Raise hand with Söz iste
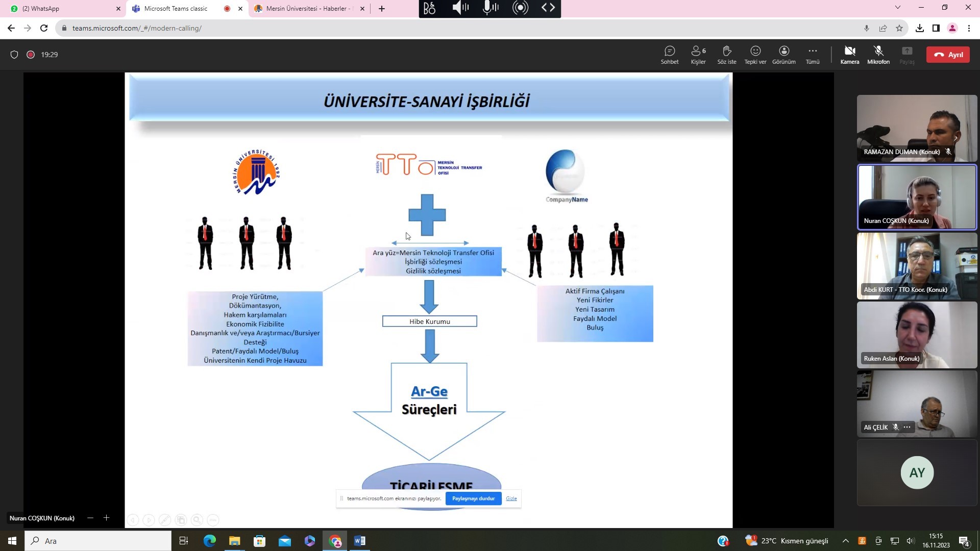The width and height of the screenshot is (980, 551). (726, 55)
